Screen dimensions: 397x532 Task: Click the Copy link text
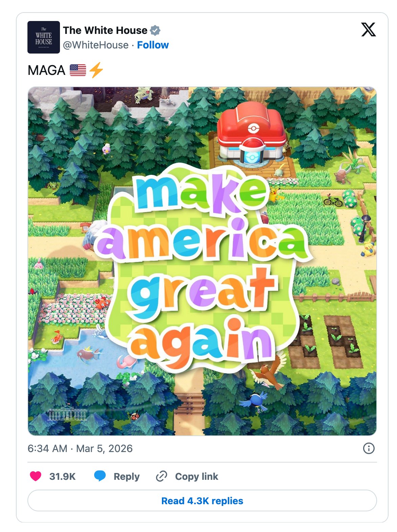196,476
